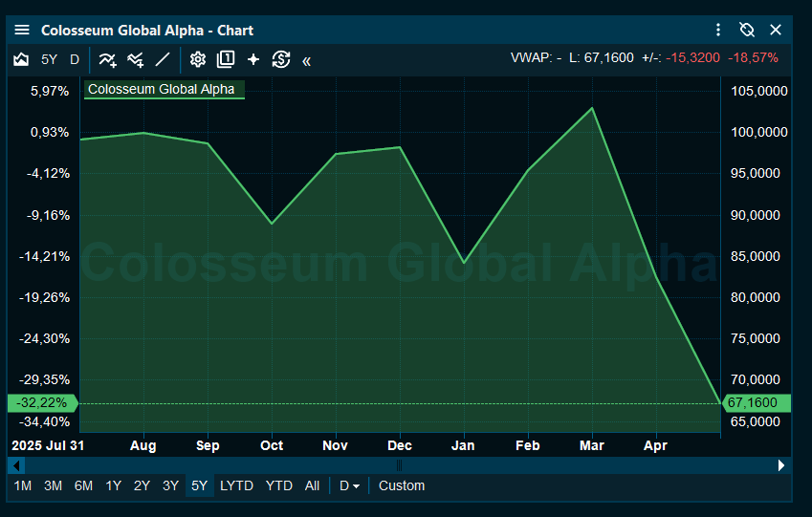Click the -32,22% percent change marker
The image size is (812, 517).
click(42, 402)
